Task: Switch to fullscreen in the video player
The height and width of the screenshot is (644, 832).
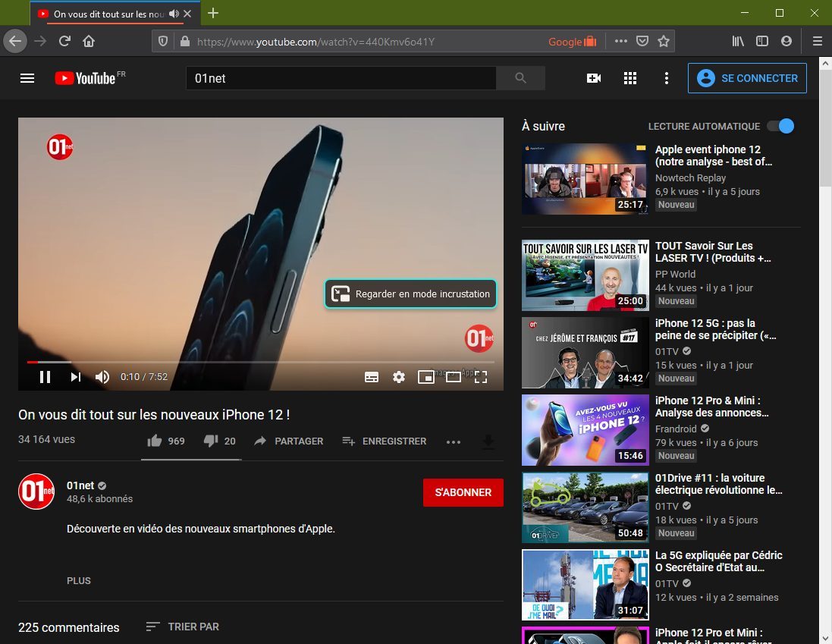Action: pyautogui.click(x=481, y=377)
